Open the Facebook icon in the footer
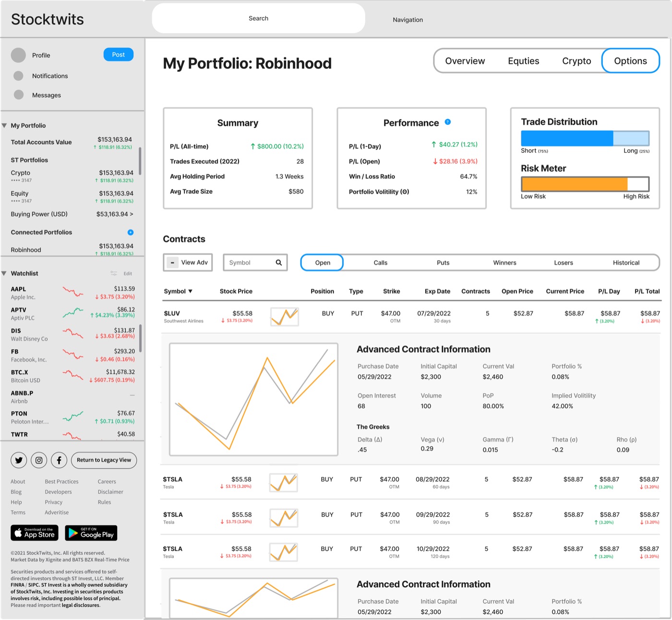Viewport: 672px width, 620px height. [59, 460]
